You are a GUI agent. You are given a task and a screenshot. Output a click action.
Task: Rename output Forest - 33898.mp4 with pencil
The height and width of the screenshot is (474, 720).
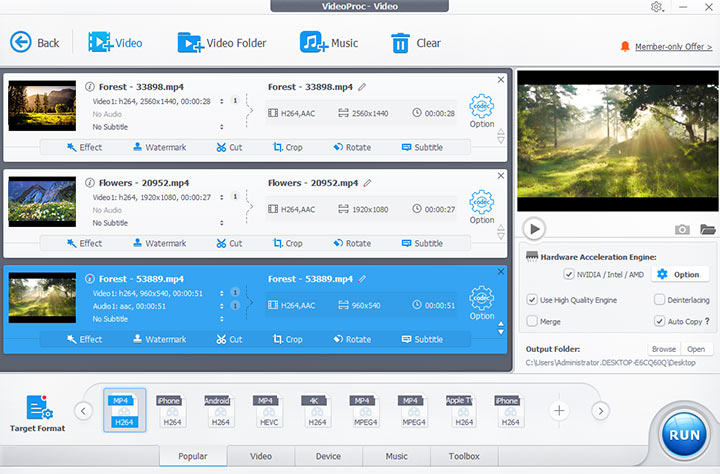pyautogui.click(x=362, y=86)
